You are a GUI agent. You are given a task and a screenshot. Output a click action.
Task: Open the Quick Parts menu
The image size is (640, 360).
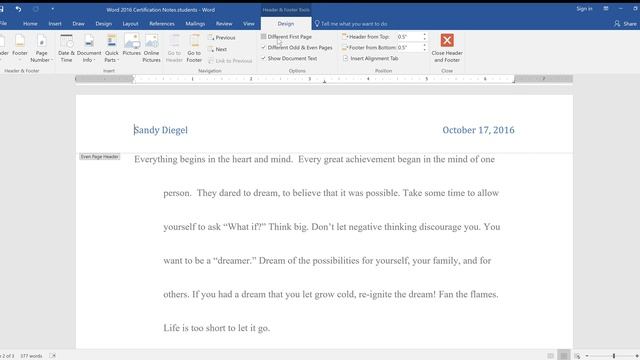pos(111,48)
